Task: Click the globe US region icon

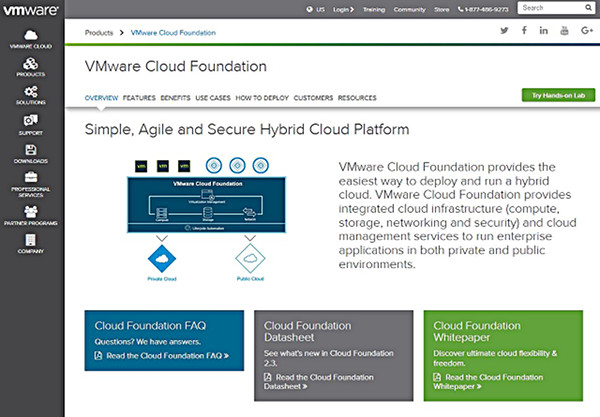Action: point(309,9)
